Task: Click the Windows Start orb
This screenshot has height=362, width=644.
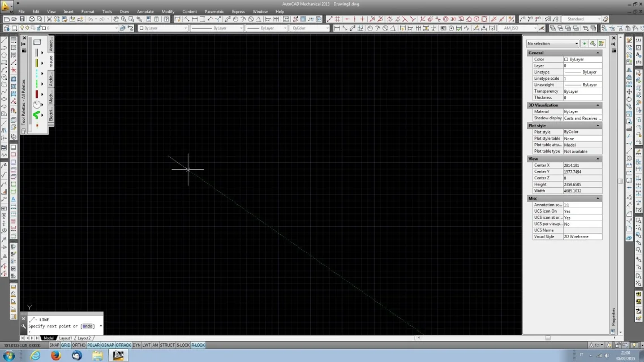Action: pyautogui.click(x=8, y=355)
